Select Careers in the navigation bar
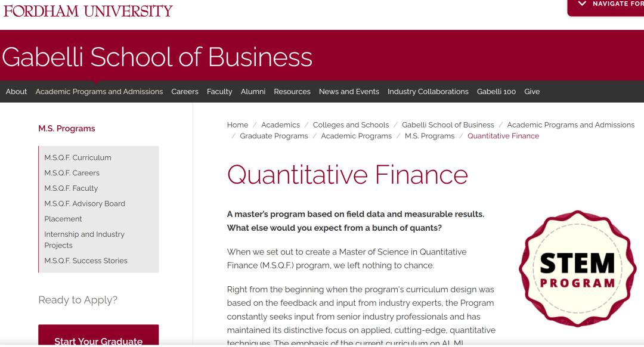The width and height of the screenshot is (644, 347). click(185, 92)
